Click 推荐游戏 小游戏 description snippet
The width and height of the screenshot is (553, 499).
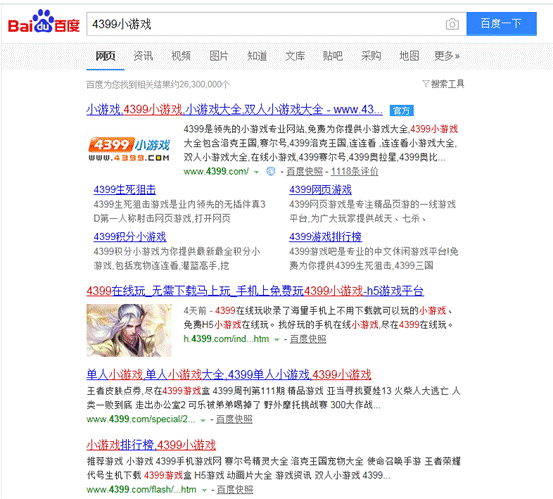click(x=274, y=468)
